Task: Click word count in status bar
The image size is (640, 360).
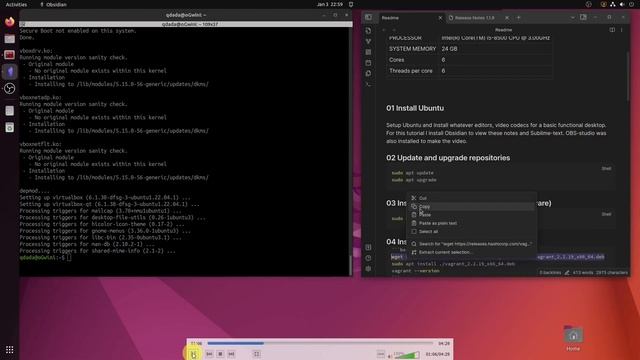Action: point(582,273)
